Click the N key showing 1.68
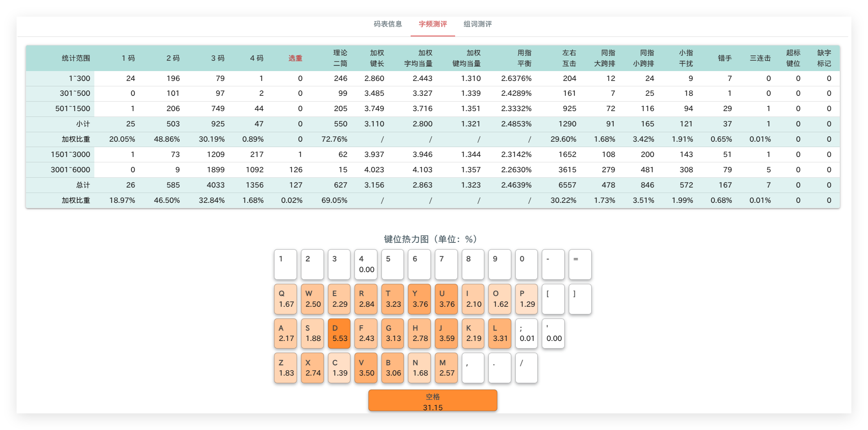This screenshot has height=430, width=868. (x=420, y=368)
